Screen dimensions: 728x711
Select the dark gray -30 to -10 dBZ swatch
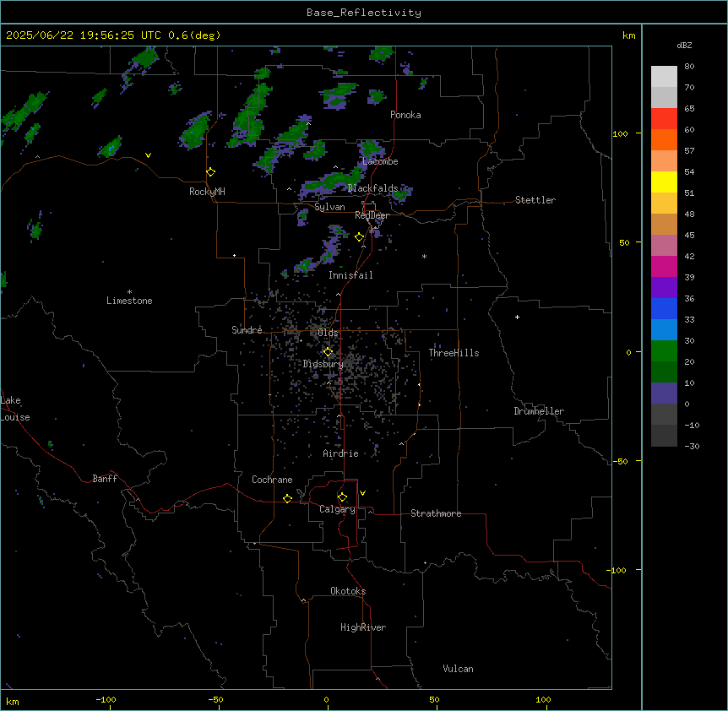(664, 436)
